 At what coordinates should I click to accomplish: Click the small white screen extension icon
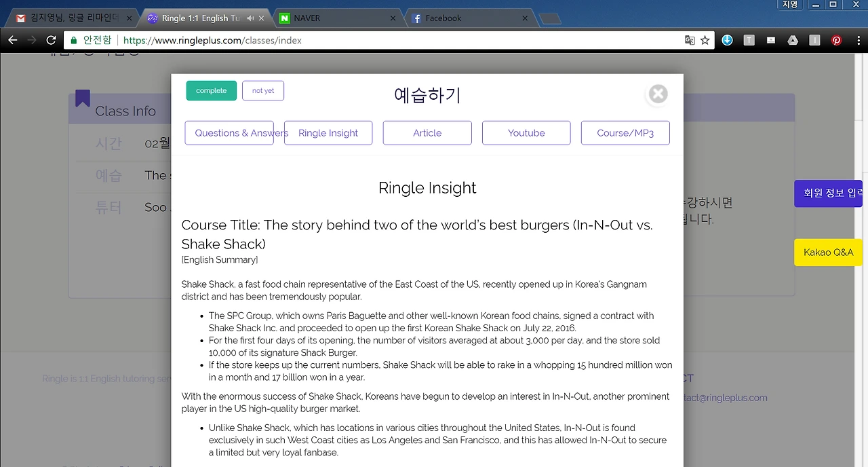point(770,40)
